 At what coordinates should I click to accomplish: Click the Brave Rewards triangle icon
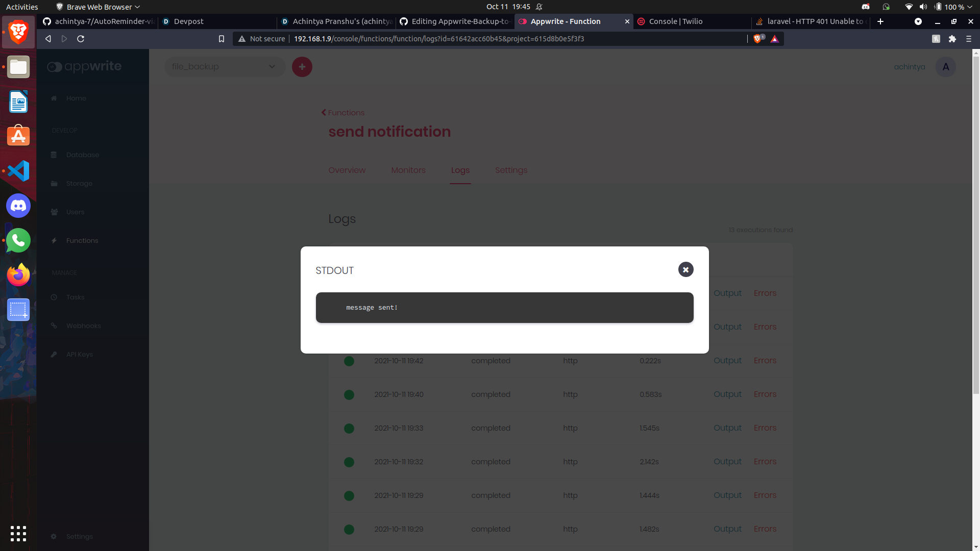[x=774, y=39]
